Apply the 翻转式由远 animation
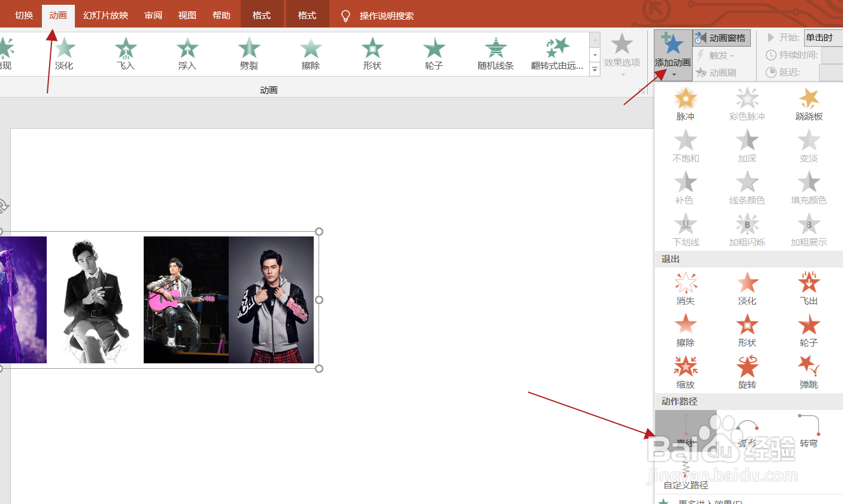Viewport: 843px width, 504px height. tap(557, 54)
